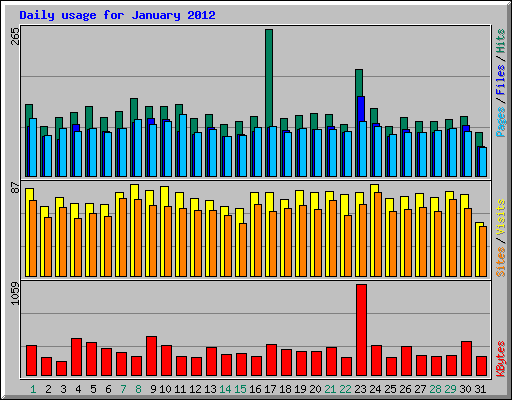Click day label 25 on the x-axis

(x=390, y=389)
